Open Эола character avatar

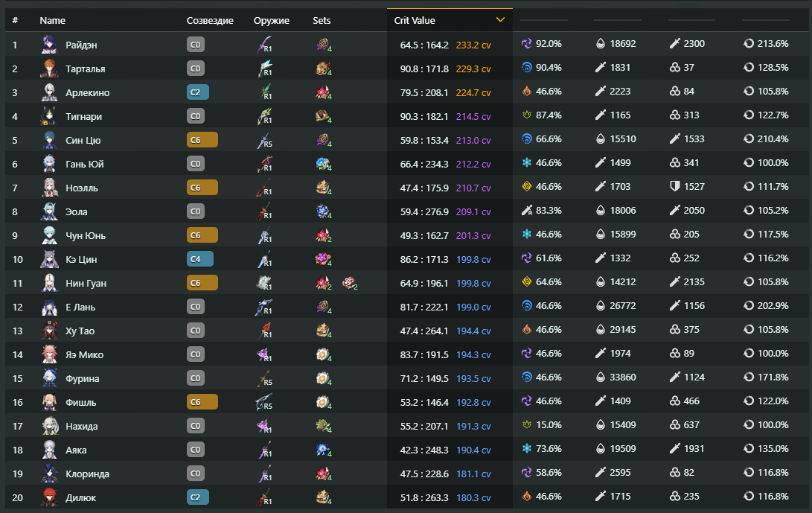pos(50,211)
